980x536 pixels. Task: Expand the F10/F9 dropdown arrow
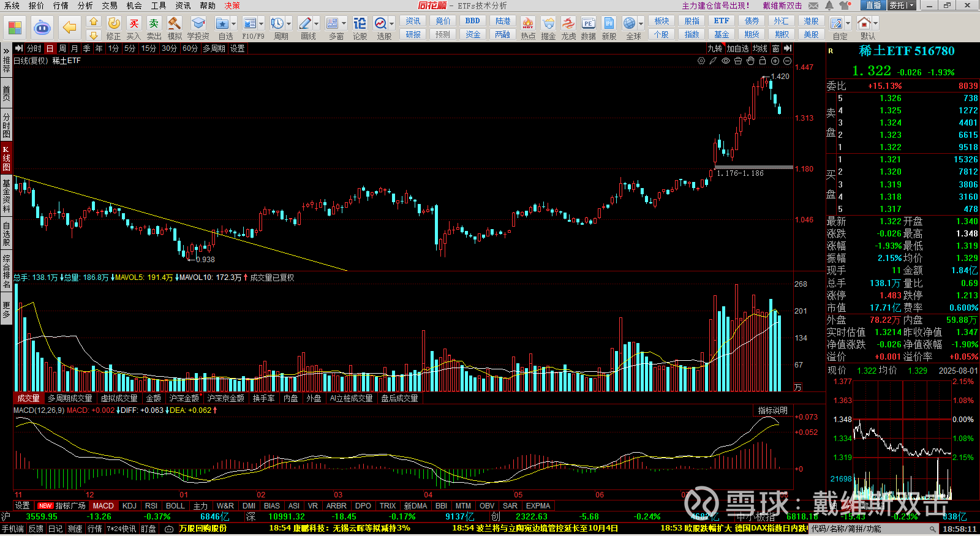(x=261, y=24)
